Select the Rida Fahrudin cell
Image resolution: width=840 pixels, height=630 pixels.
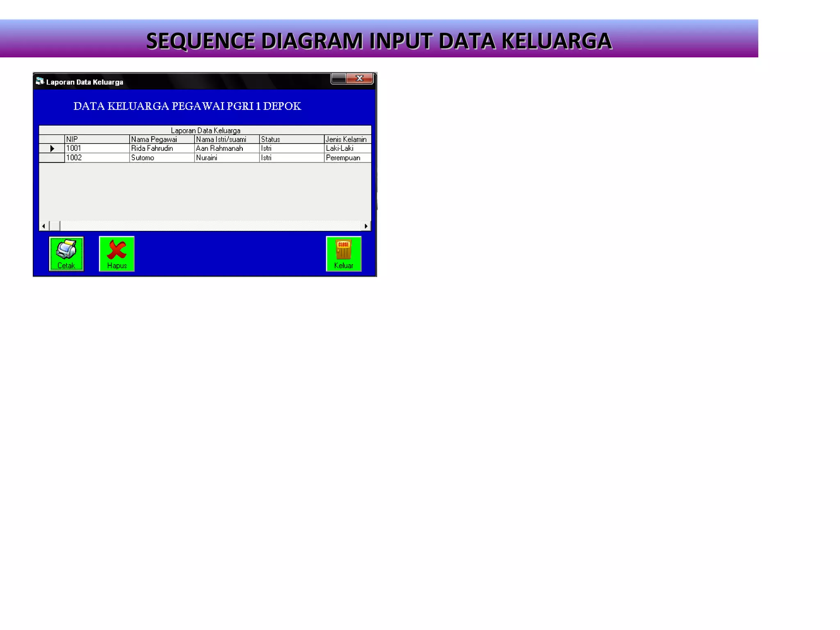(162, 148)
